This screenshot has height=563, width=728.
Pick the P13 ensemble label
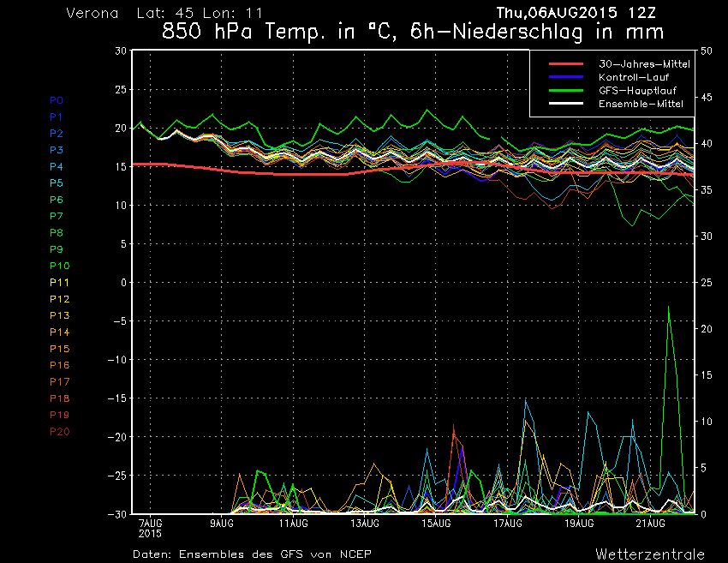pos(59,315)
